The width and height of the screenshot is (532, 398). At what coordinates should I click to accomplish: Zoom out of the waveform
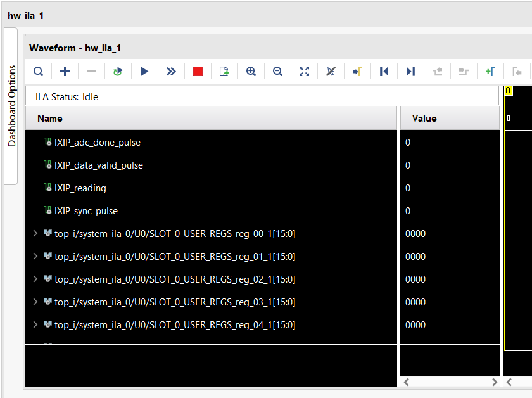click(277, 72)
